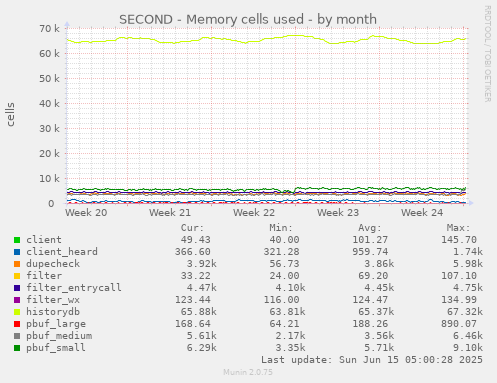Image resolution: width=497 pixels, height=383 pixels.
Task: Click the historydb lime legend swatch
Action: [x=17, y=312]
